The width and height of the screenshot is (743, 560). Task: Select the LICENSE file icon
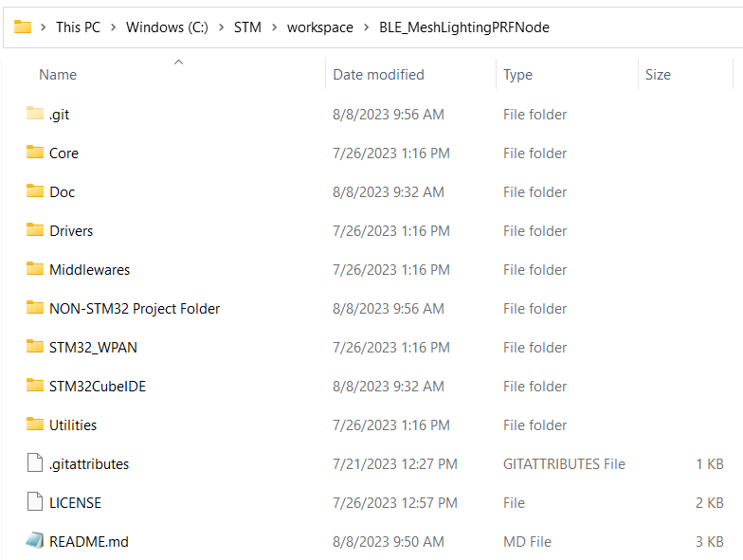tap(34, 502)
